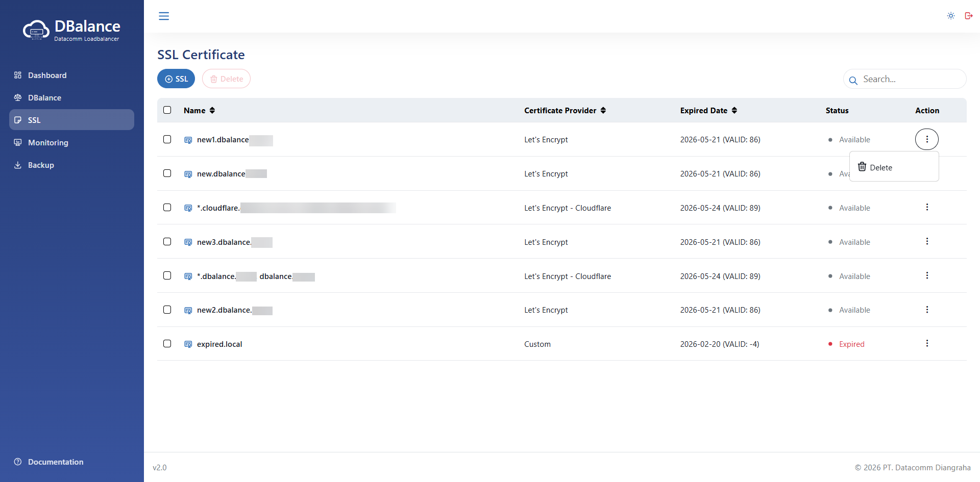Viewport: 980px width, 482px height.
Task: Check the expired.local row checkbox
Action: pos(167,343)
